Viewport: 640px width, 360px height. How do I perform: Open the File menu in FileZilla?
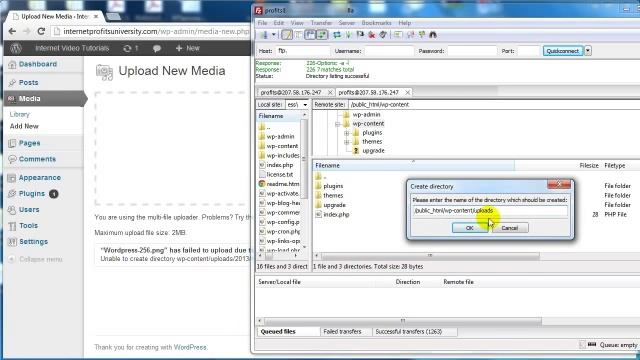click(262, 23)
